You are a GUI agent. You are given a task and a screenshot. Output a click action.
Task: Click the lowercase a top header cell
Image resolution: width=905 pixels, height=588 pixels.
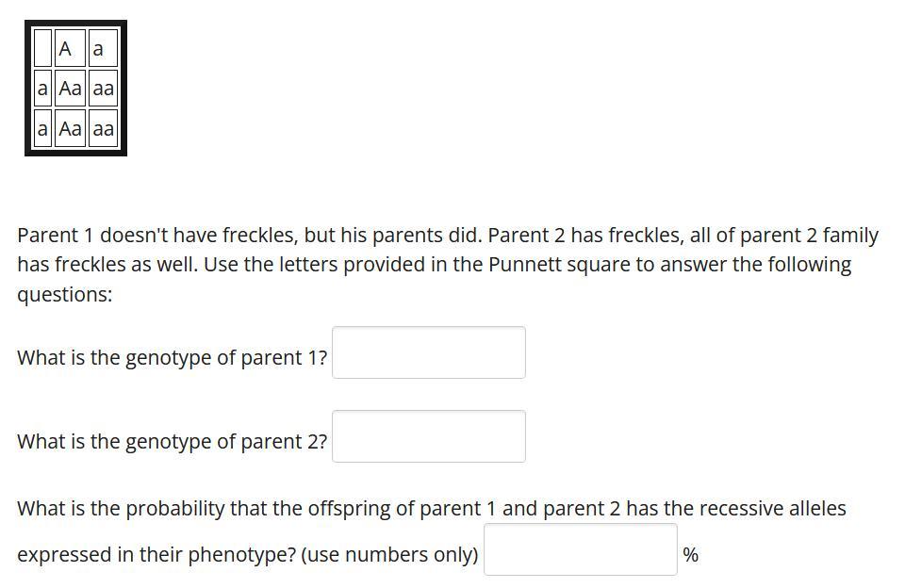[104, 48]
